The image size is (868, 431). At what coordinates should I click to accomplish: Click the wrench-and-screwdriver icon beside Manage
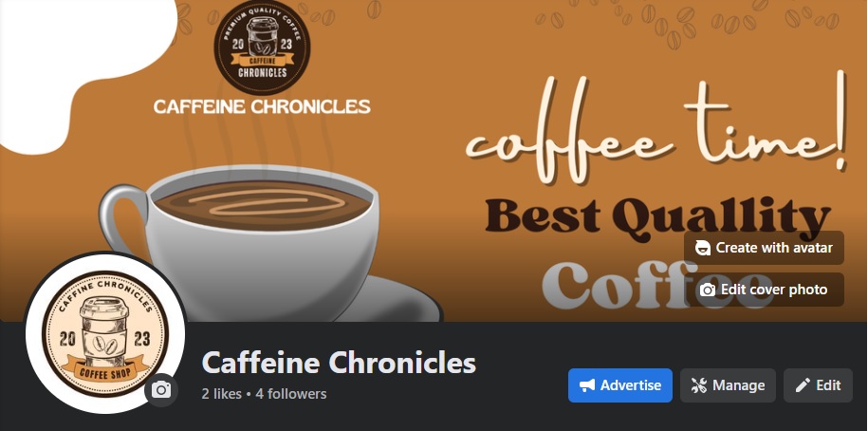(x=699, y=385)
